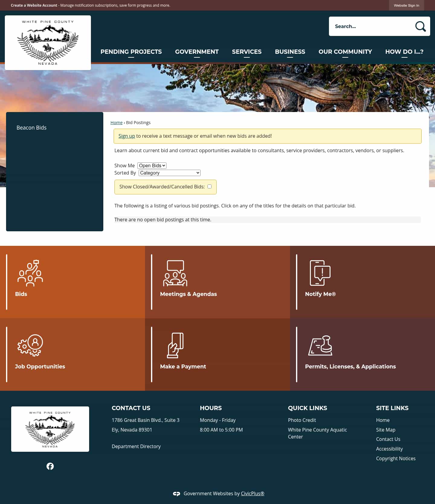435x504 pixels.
Task: Click 'There are no open bid postings' message
Action: pyautogui.click(x=163, y=220)
